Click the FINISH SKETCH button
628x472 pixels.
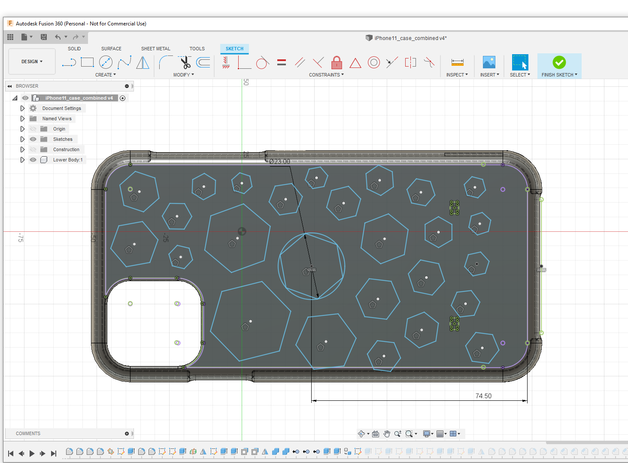click(x=559, y=66)
